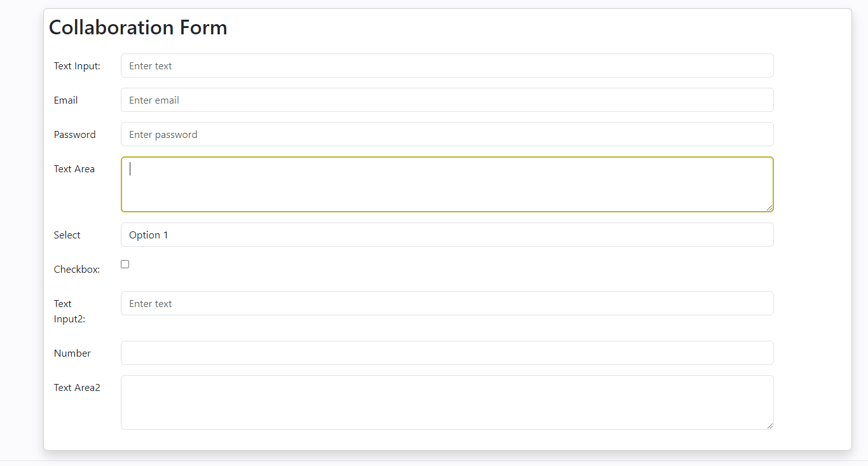This screenshot has width=868, height=466.
Task: Click the Text Input2 field
Action: click(x=446, y=303)
